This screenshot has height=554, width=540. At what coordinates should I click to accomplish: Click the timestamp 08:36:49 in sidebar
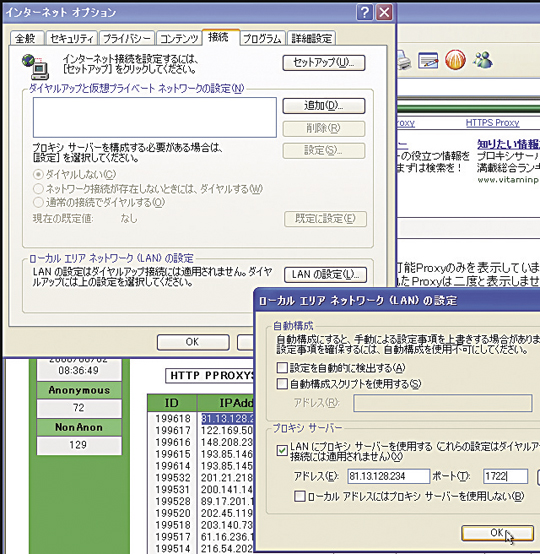coord(78,371)
